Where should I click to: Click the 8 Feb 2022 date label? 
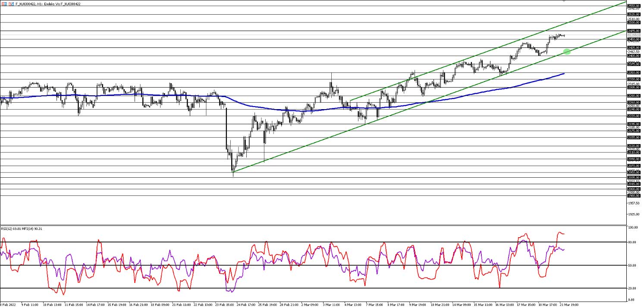pyautogui.click(x=8, y=305)
